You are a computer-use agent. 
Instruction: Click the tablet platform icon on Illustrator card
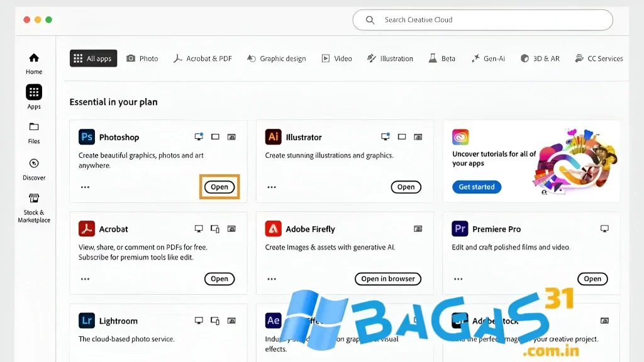tap(402, 136)
